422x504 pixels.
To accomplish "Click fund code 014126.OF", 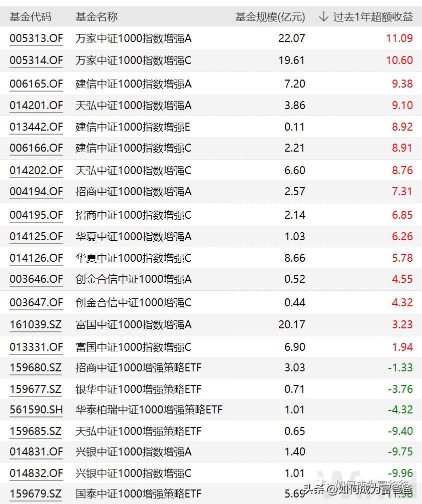I will coord(37,258).
